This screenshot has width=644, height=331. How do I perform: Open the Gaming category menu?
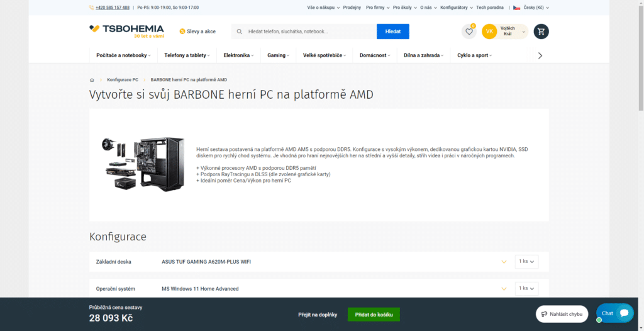click(278, 55)
